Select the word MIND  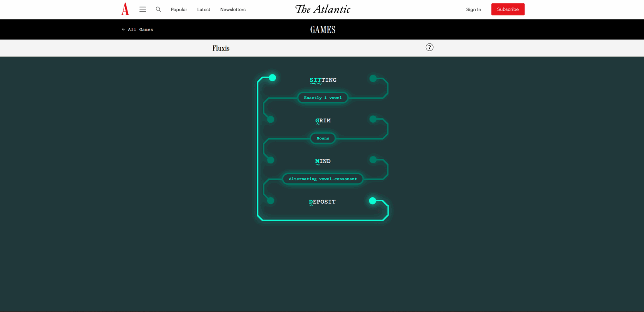point(323,161)
